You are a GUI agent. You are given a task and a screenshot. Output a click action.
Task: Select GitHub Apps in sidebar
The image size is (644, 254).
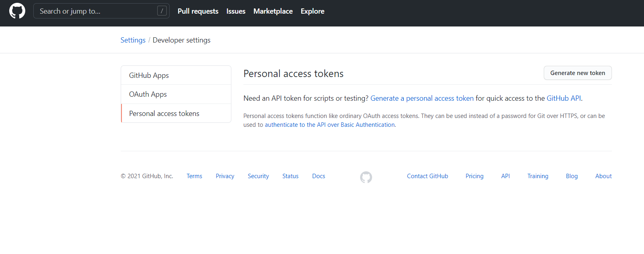click(149, 75)
